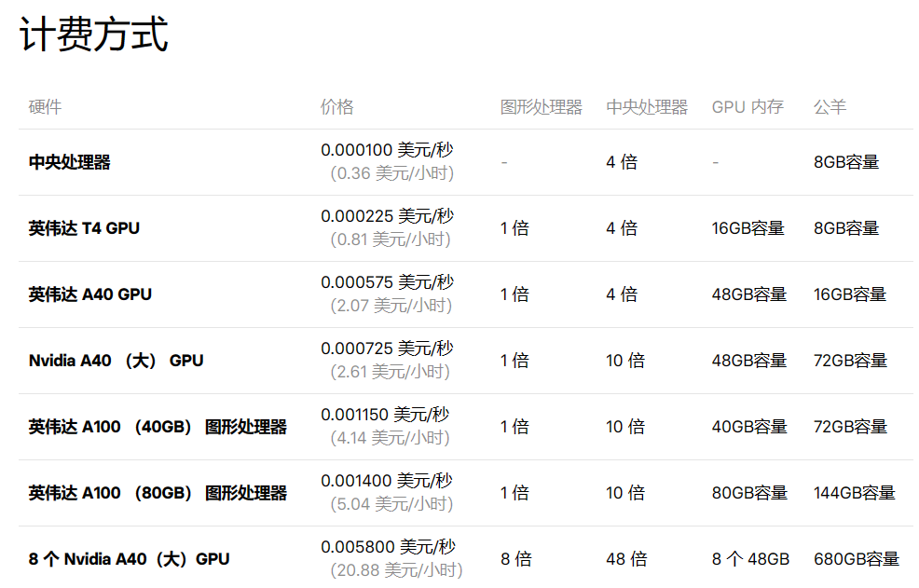Image resolution: width=919 pixels, height=588 pixels.
Task: Click the 中央处理器 column header
Action: [647, 106]
